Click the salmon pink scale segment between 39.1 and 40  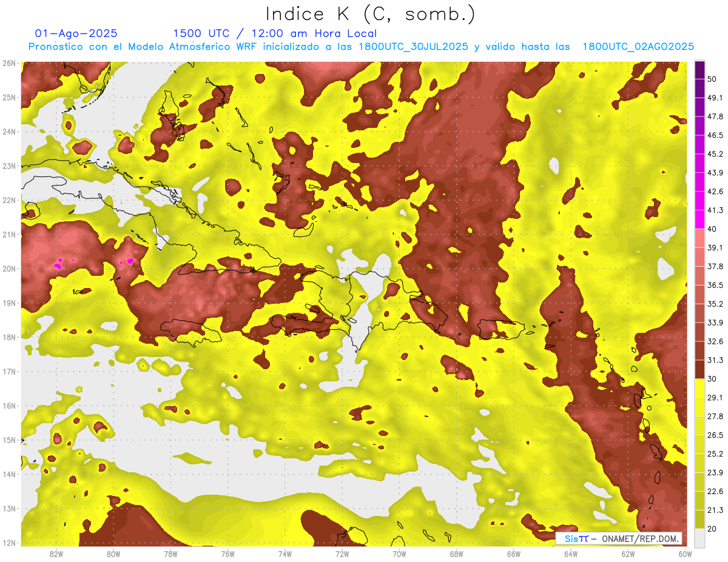pos(699,238)
